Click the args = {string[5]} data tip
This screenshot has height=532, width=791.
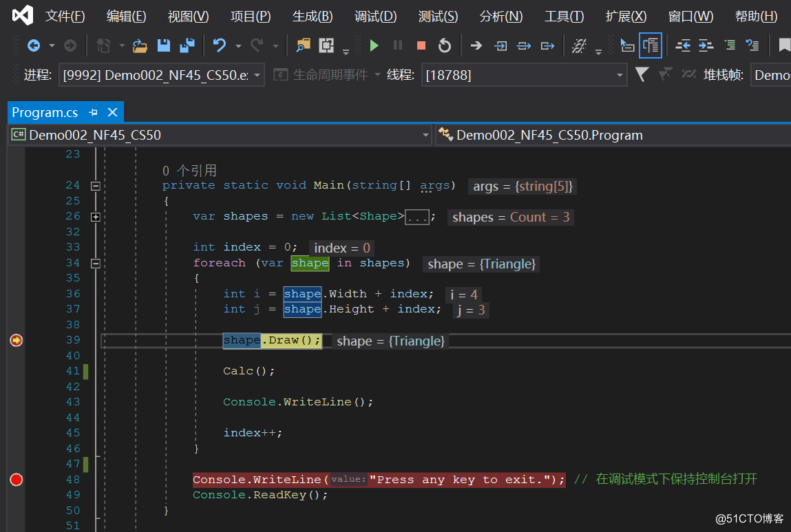523,187
